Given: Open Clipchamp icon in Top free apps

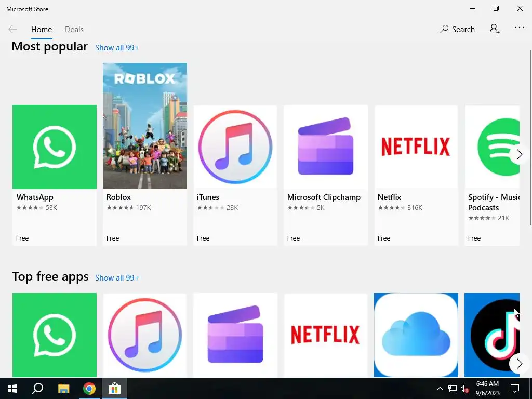Looking at the screenshot, I should pos(235,335).
